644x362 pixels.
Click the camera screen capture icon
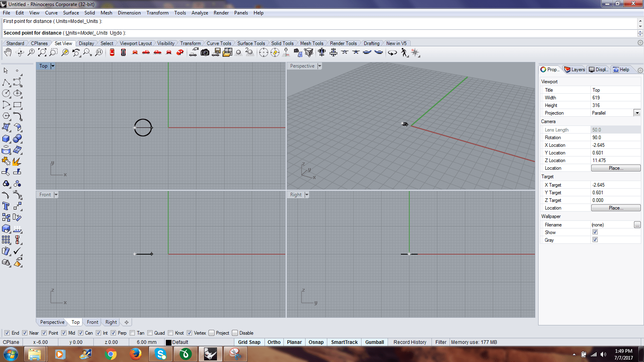pyautogui.click(x=205, y=52)
